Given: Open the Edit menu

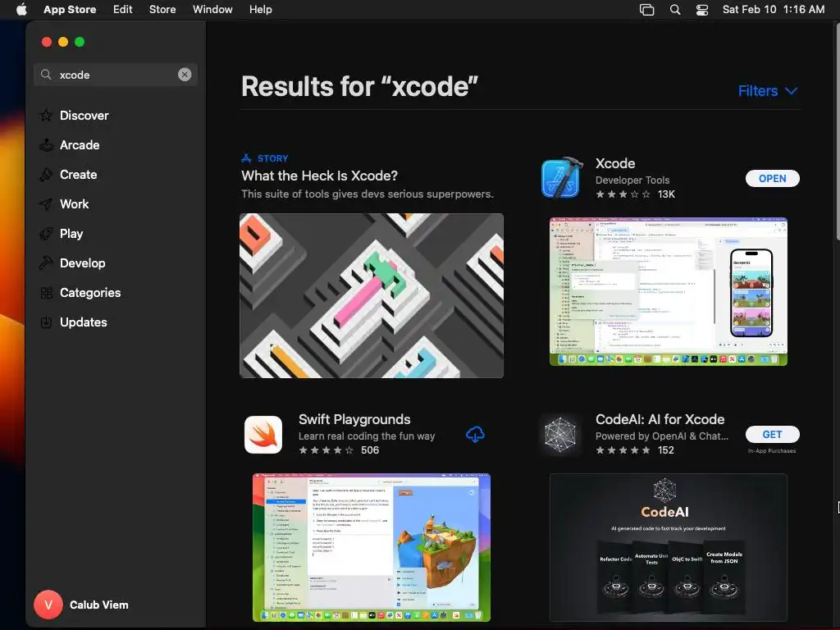Looking at the screenshot, I should [123, 10].
